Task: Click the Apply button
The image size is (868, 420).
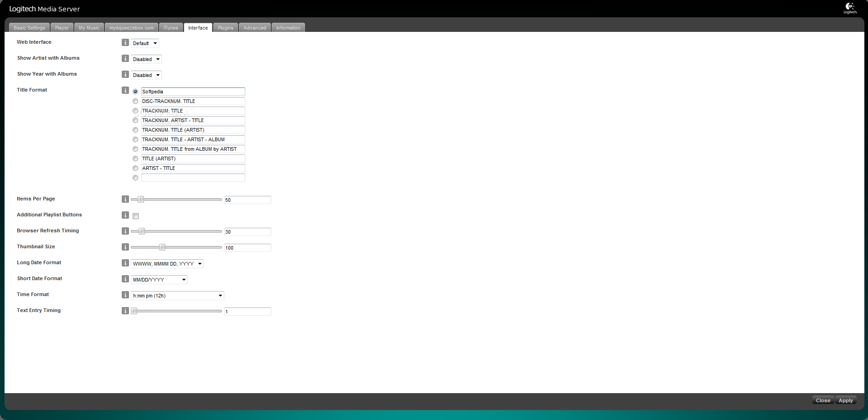Action: pyautogui.click(x=846, y=400)
